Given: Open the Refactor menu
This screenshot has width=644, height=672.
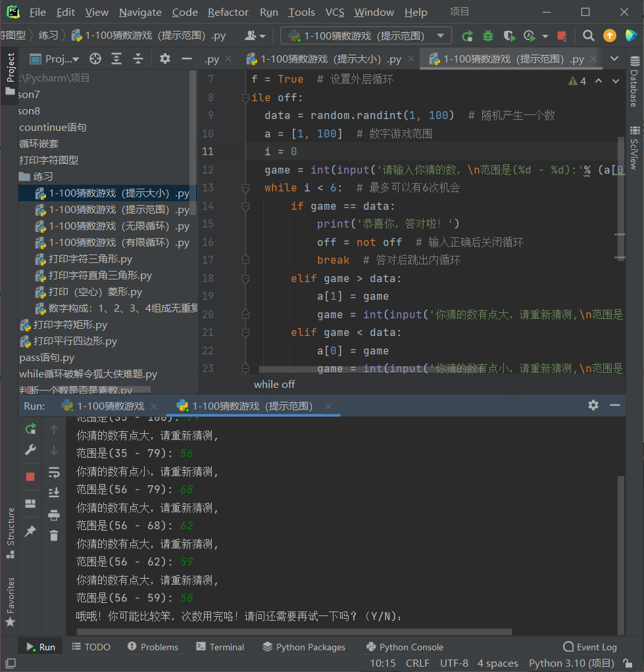Looking at the screenshot, I should [x=228, y=12].
